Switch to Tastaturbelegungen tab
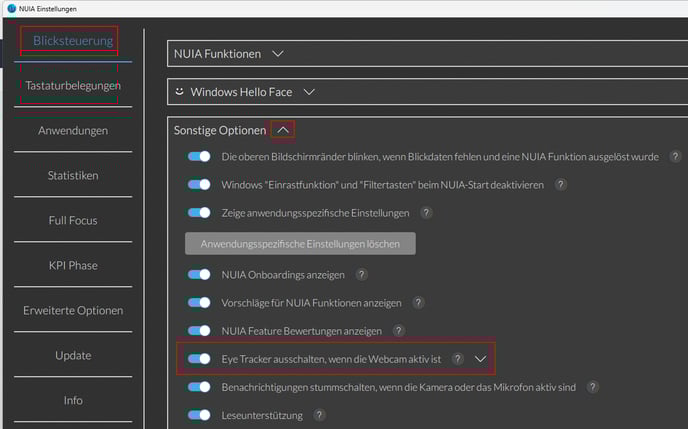This screenshot has height=429, width=688. 73,86
